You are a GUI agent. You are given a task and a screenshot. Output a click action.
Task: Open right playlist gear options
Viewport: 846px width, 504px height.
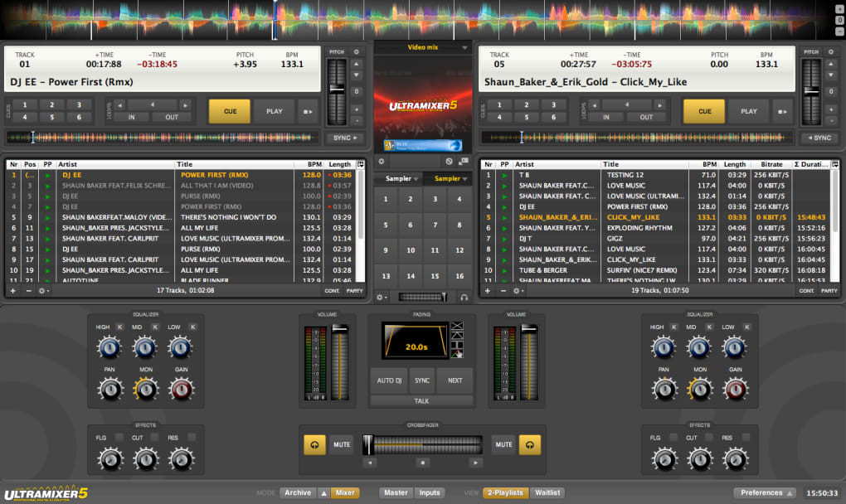pos(518,291)
